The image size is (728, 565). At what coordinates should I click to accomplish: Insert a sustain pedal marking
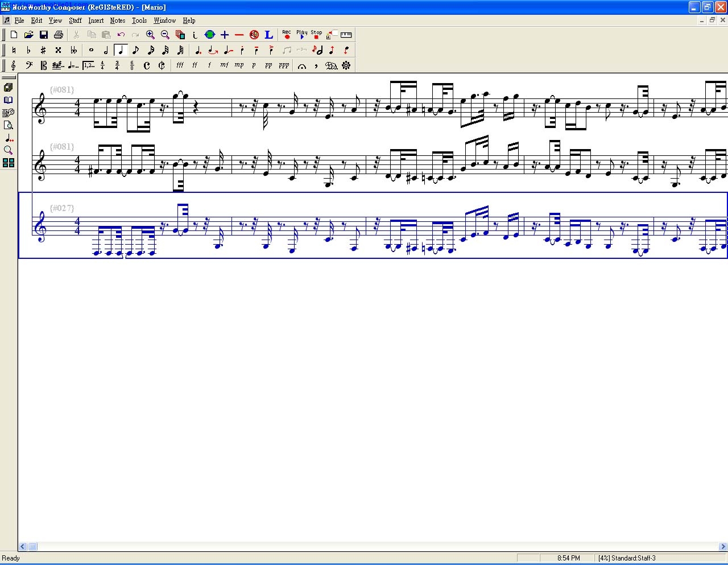[331, 65]
